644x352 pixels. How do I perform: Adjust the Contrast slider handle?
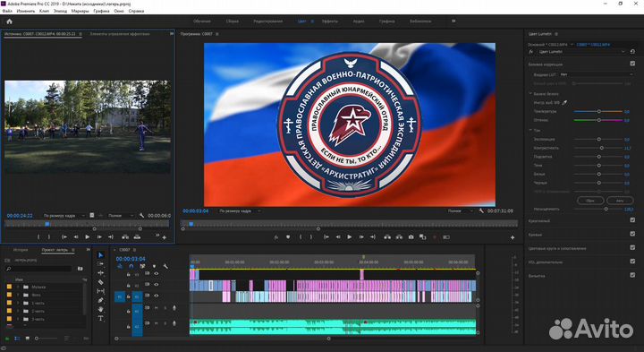click(602, 148)
